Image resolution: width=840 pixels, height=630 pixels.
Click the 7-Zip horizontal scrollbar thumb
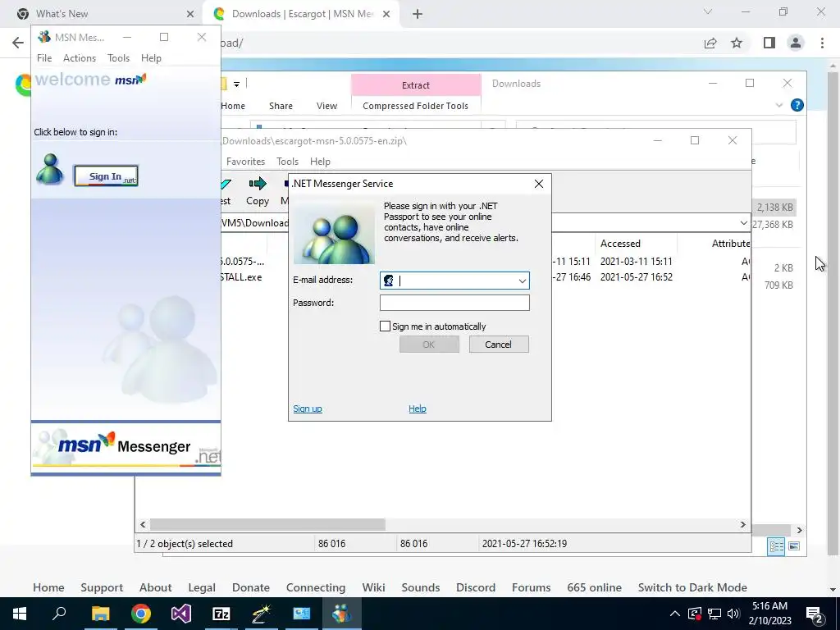tap(267, 524)
